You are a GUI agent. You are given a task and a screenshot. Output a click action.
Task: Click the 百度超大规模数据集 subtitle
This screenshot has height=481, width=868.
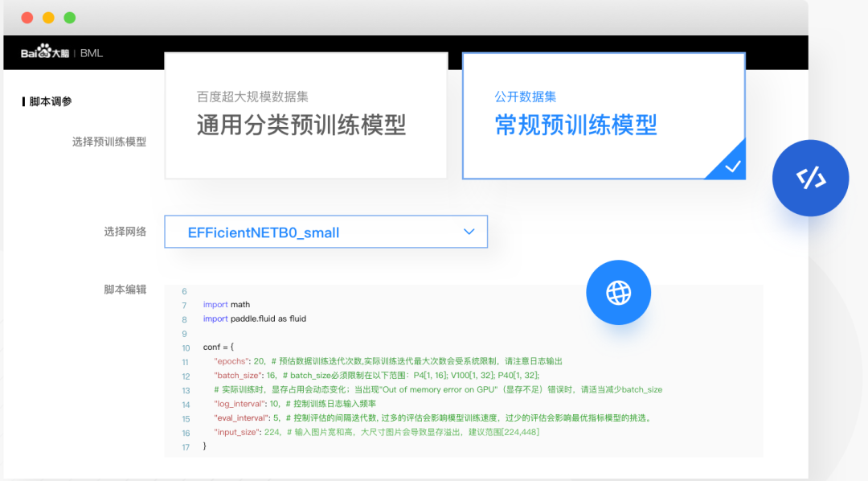tap(252, 97)
